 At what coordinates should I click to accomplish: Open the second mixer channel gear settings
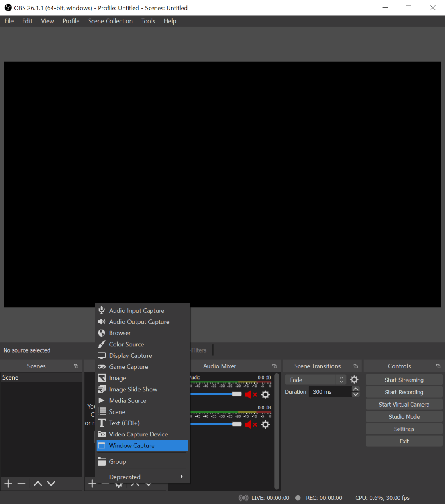click(266, 425)
